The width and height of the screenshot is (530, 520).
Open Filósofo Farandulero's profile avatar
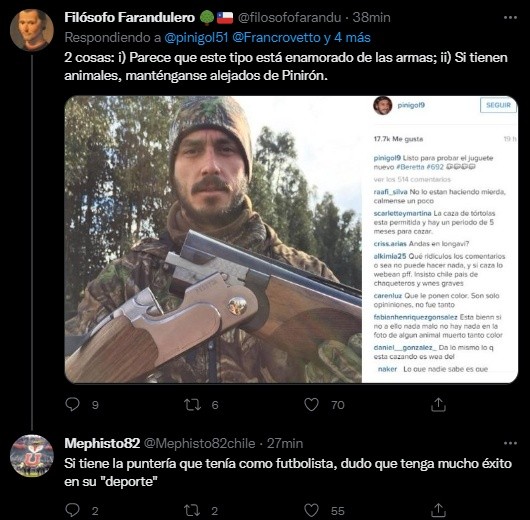tap(31, 30)
